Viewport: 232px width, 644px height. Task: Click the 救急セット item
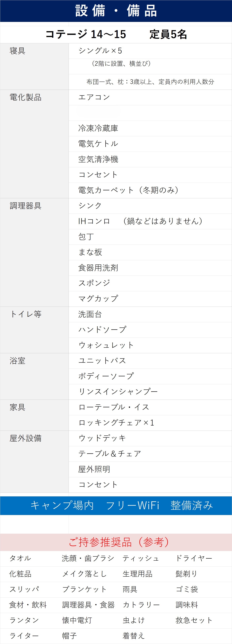click(194, 620)
